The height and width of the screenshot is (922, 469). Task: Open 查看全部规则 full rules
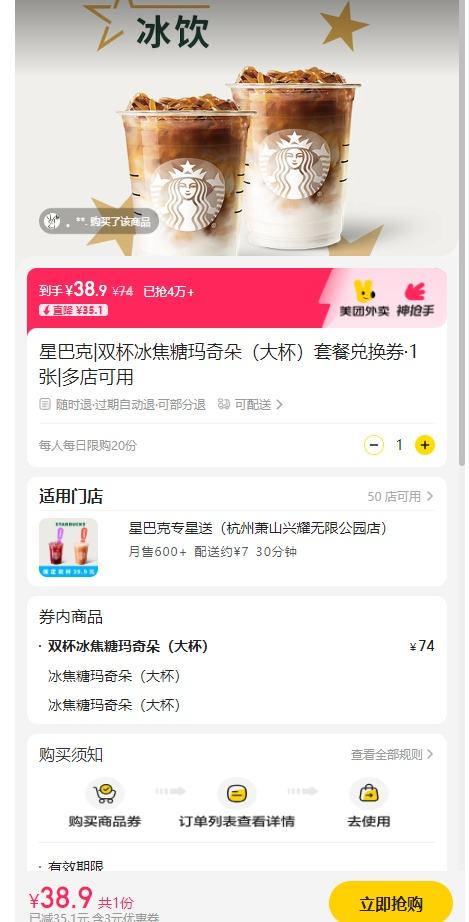pos(392,754)
